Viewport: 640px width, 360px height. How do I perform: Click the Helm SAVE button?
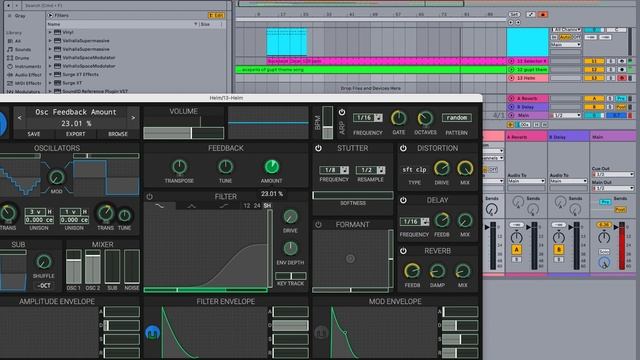pos(34,134)
